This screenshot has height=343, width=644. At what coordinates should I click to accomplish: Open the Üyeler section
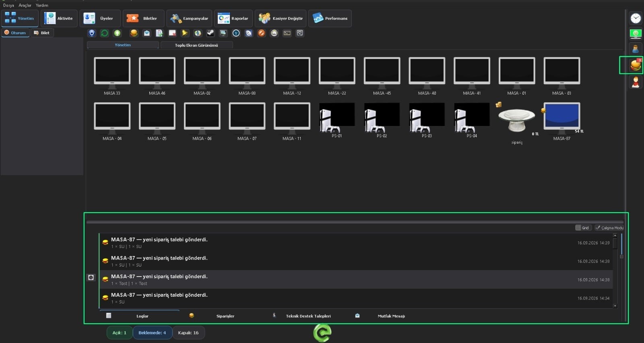100,19
